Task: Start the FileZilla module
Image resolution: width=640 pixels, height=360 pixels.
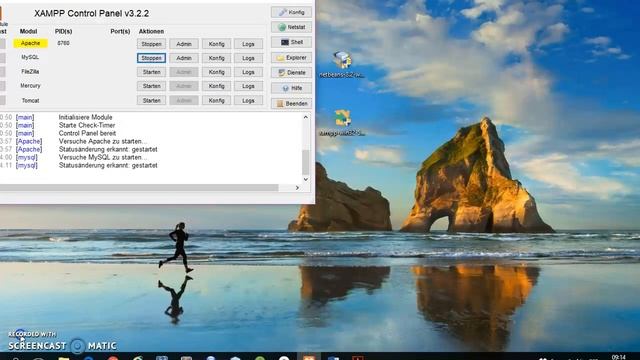Action: click(x=151, y=72)
